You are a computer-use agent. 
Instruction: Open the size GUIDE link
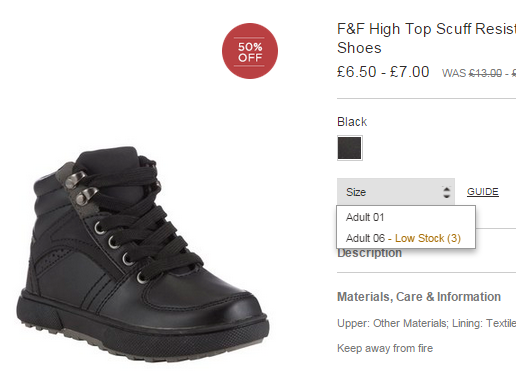tap(483, 192)
